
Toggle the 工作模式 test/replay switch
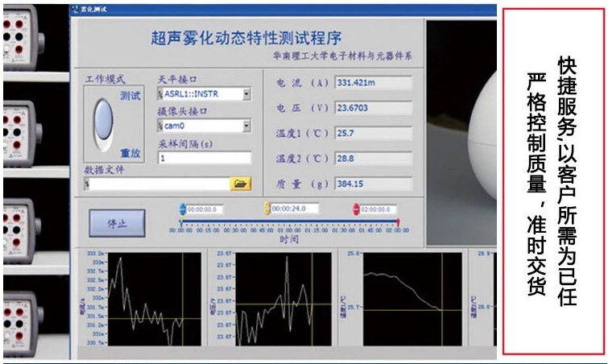coord(104,125)
